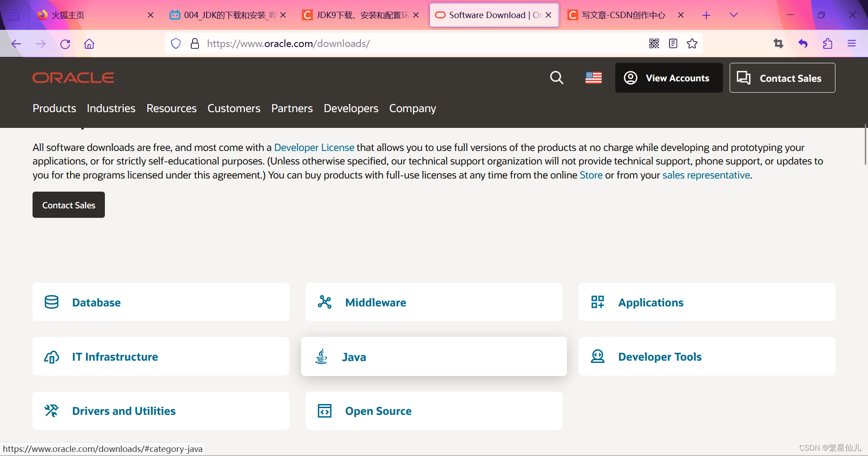Click the Java coffee cup icon

point(321,357)
